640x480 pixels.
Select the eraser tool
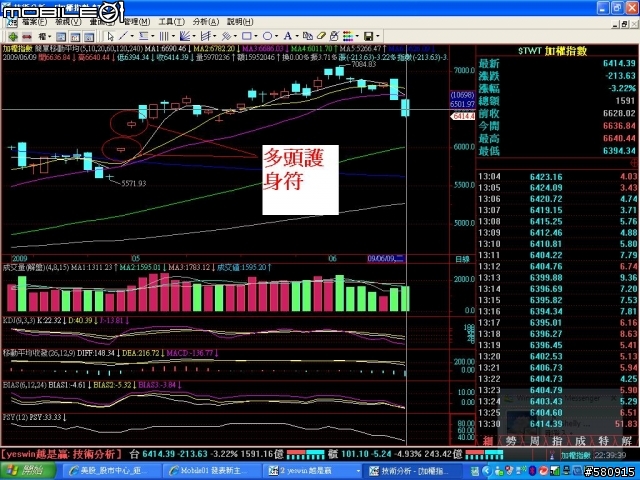click(321, 36)
